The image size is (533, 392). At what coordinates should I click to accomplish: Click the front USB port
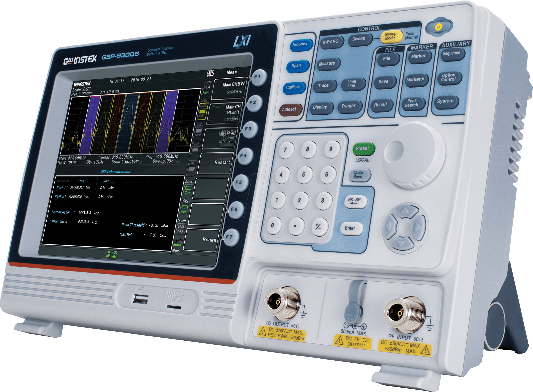pos(140,299)
